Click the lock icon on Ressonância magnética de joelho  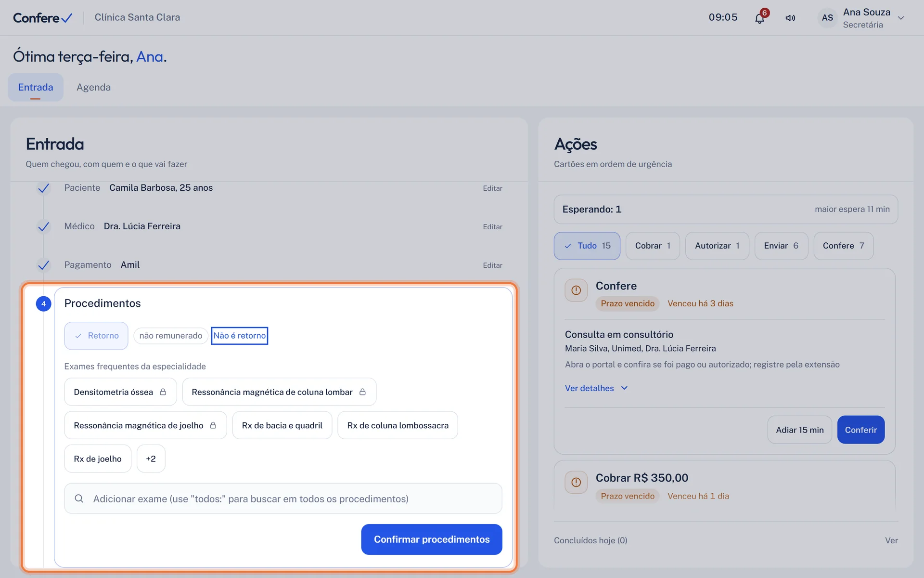213,425
